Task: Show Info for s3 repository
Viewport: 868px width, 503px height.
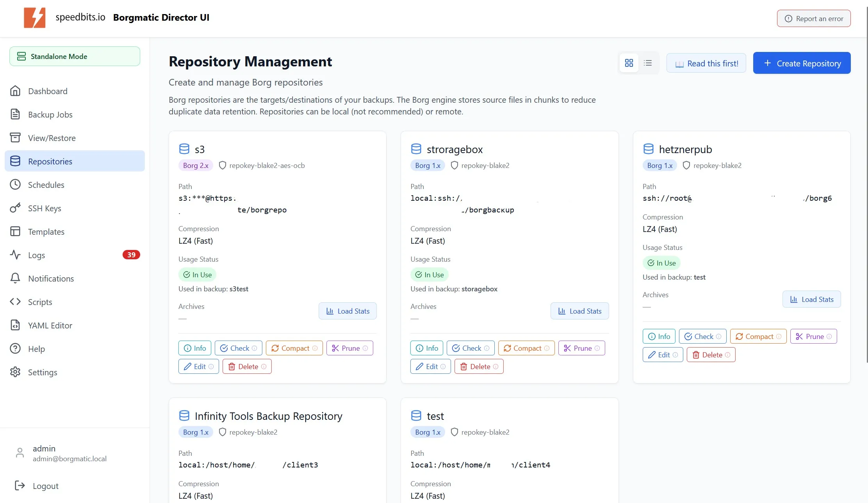Action: tap(195, 348)
